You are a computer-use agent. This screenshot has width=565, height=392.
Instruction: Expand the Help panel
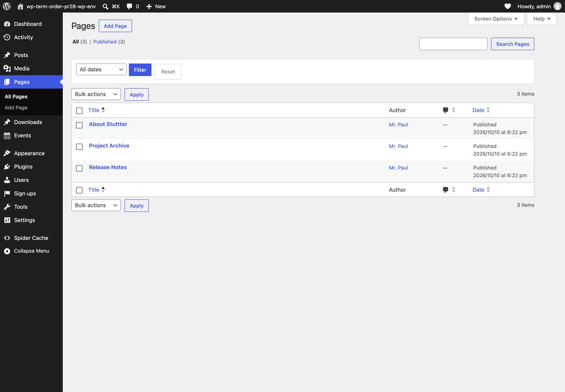tap(542, 19)
